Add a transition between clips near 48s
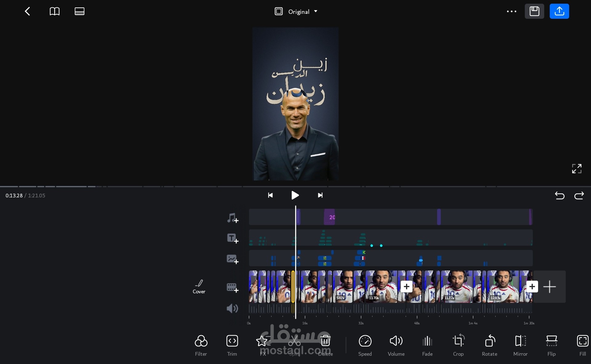 click(406, 287)
